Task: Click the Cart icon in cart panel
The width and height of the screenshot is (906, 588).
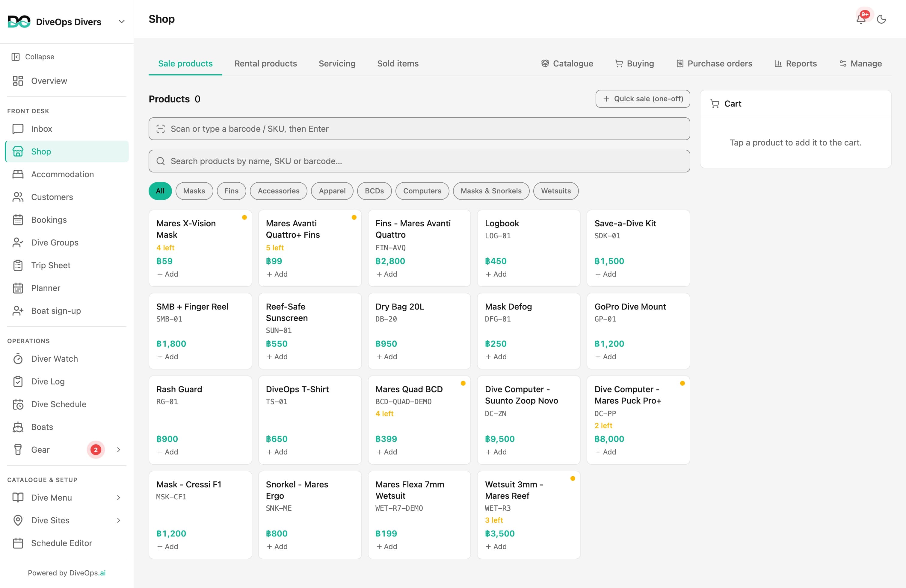Action: coord(715,104)
